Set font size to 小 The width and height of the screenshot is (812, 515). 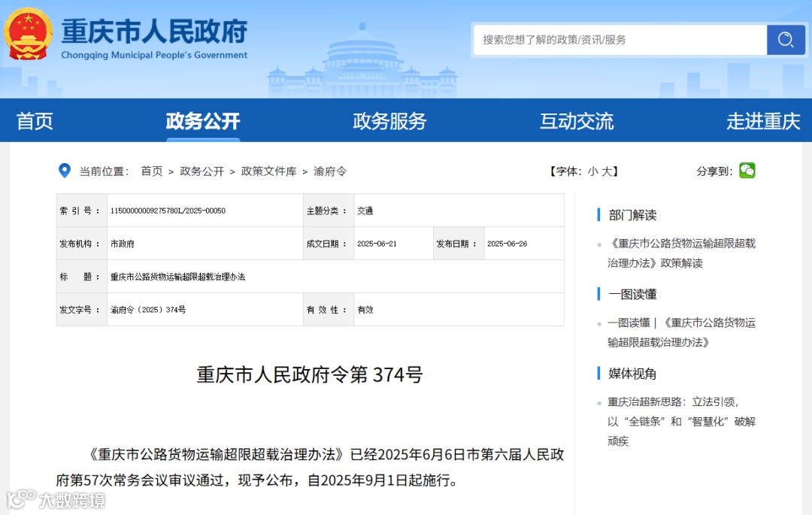click(593, 171)
